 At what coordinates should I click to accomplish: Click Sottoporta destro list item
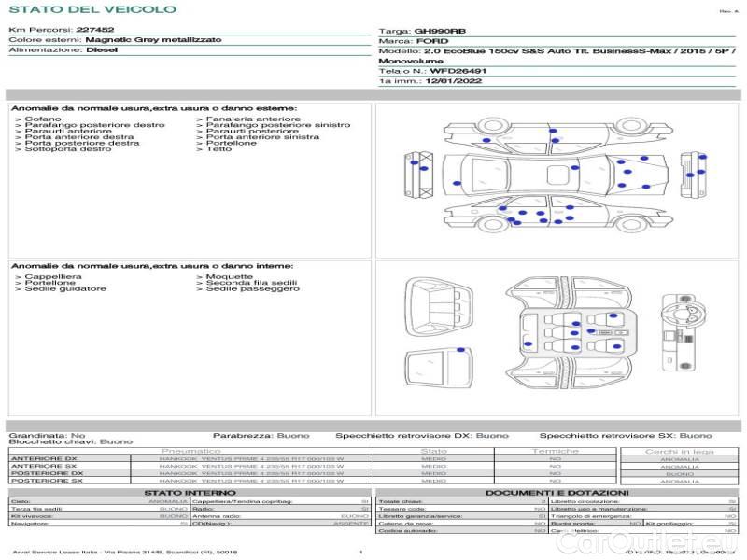(67, 149)
